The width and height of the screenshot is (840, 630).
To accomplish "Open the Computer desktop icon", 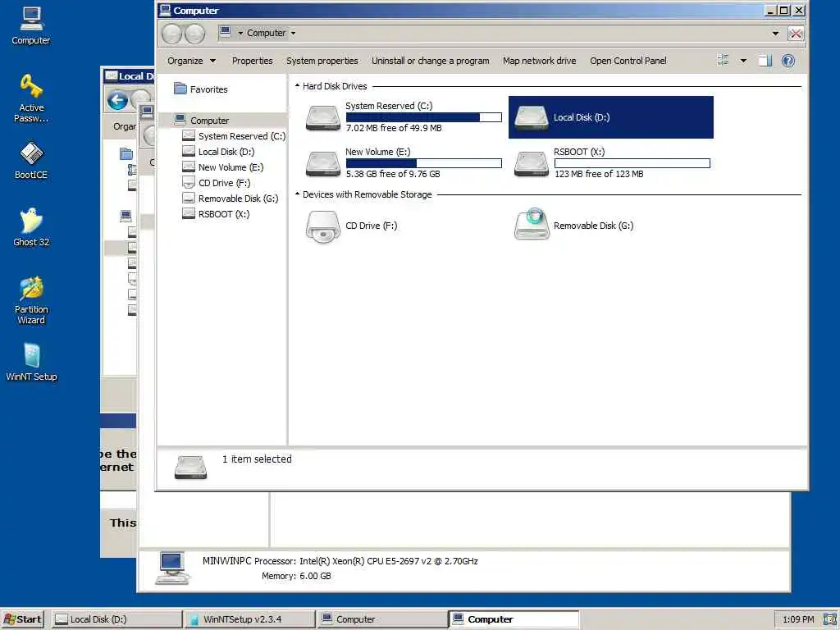I will (31, 25).
